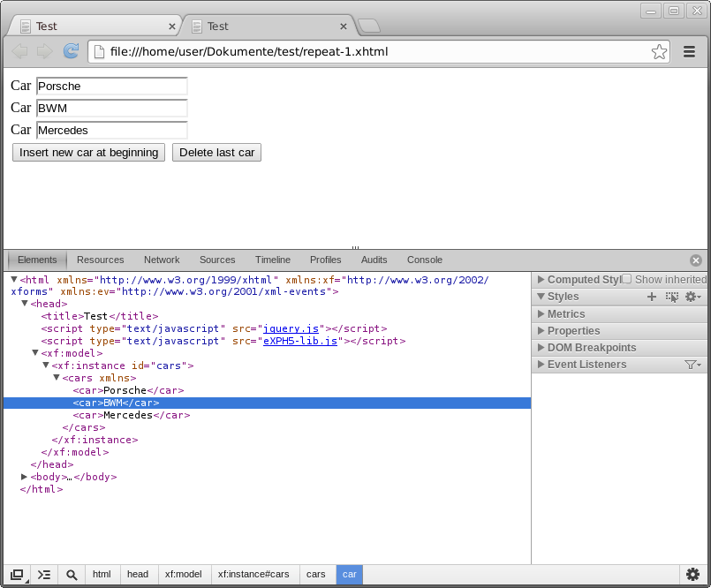
Task: Select xf:instance#cars in the breadcrumb bar
Action: [x=253, y=575]
